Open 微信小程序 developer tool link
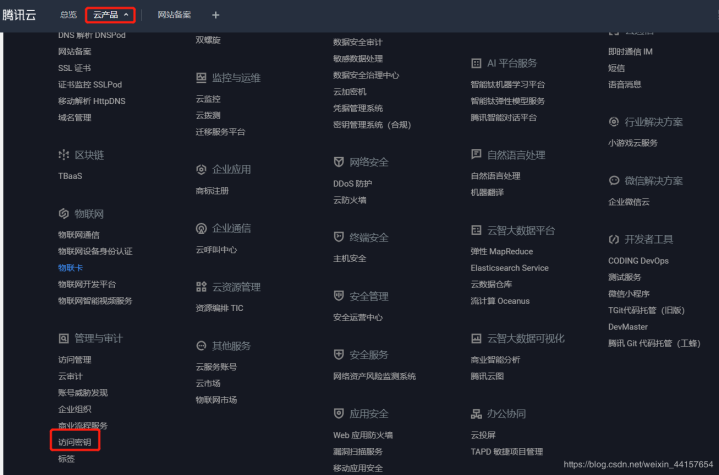The image size is (719, 475). click(629, 293)
